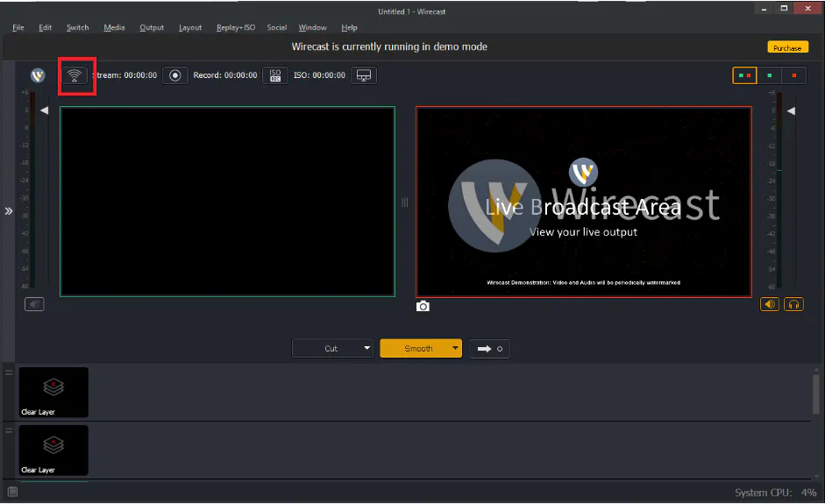Viewport: 825px width, 504px height.
Task: Click the Live Broadcast Area view
Action: 584,202
